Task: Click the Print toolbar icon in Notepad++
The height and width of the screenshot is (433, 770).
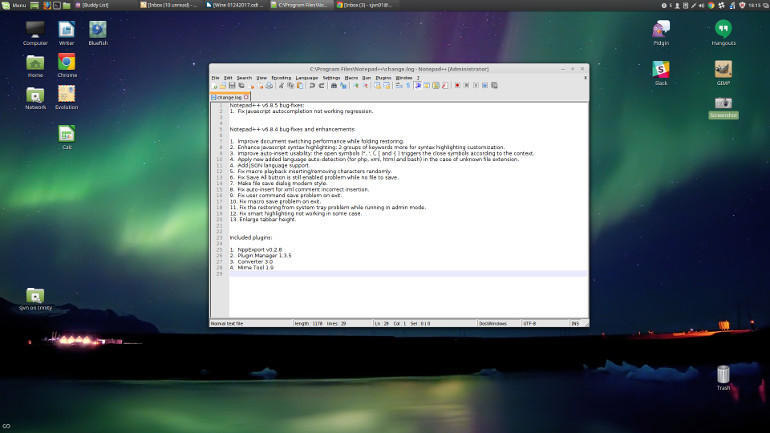Action: 269,85
